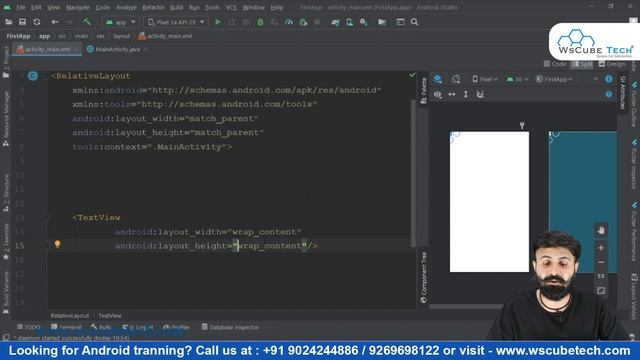
Task: Open the VCS menu
Action: [x=231, y=7]
